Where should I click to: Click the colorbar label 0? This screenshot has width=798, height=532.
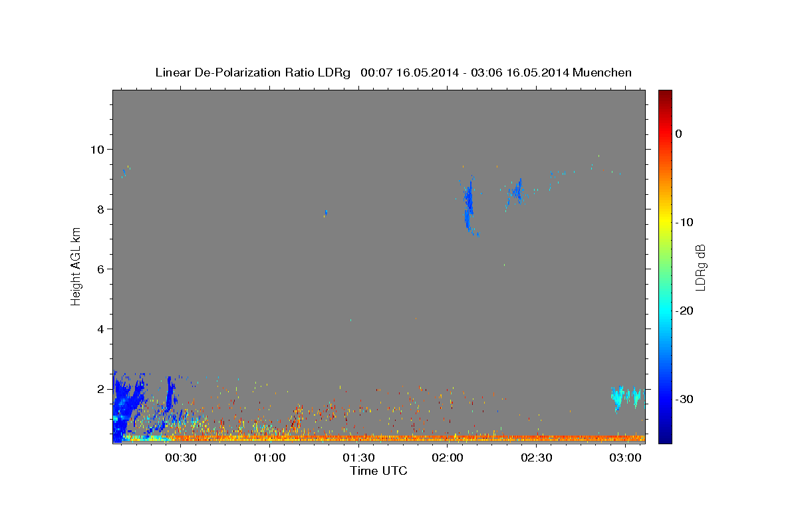[679, 134]
